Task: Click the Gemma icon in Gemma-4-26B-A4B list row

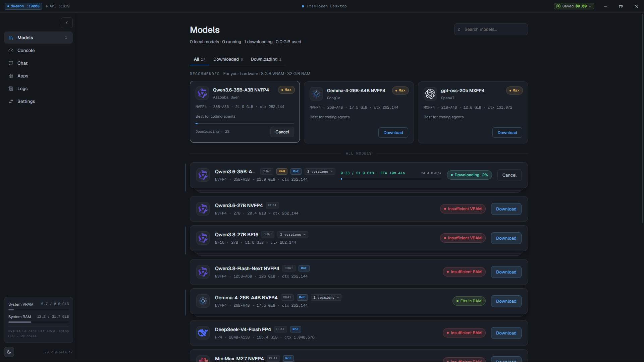Action: (x=203, y=301)
